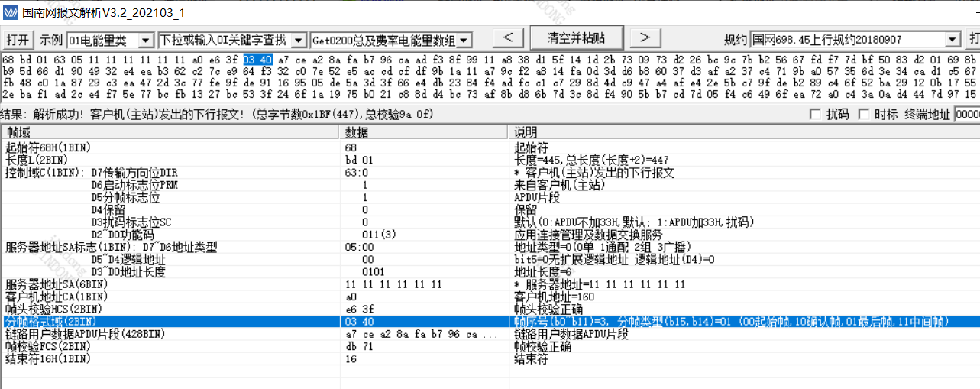The image size is (980, 389).
Task: Click data cell 'db 71'
Action: [359, 346]
